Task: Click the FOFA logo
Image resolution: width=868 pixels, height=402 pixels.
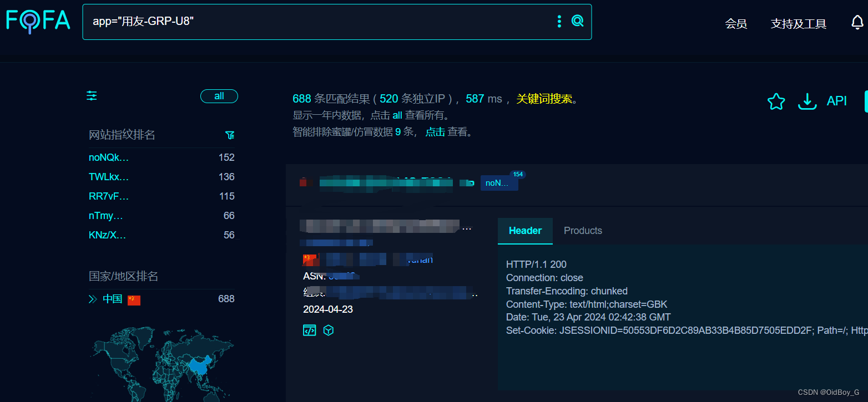Action: tap(38, 21)
